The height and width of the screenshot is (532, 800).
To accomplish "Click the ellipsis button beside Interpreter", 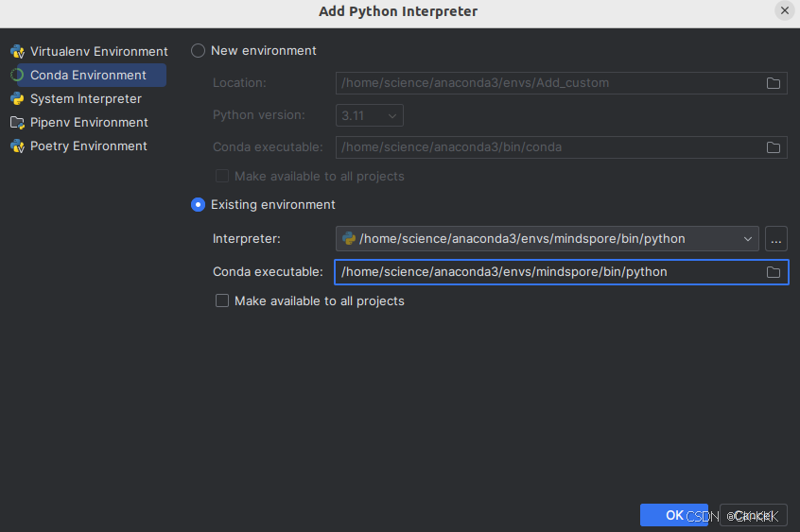I will 776,238.
